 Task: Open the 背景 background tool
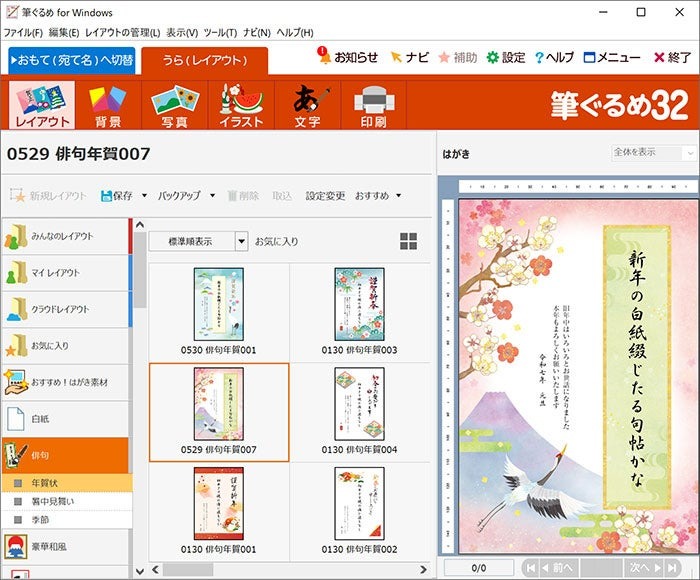tap(108, 105)
